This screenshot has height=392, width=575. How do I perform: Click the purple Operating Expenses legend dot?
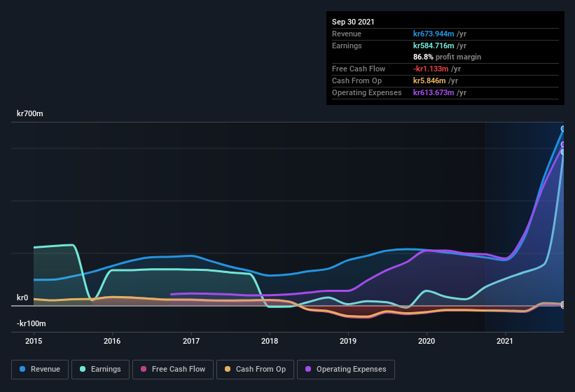click(309, 369)
